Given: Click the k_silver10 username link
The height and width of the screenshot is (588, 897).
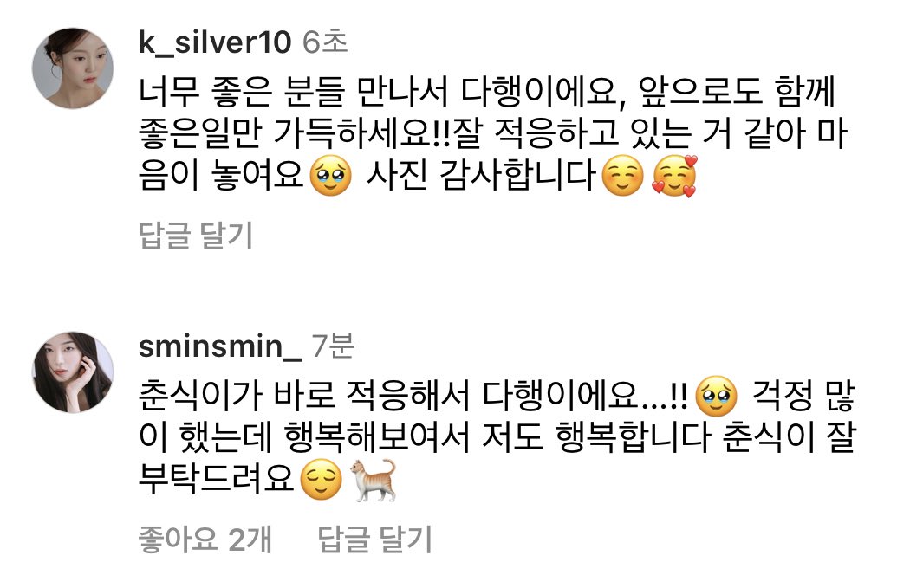Looking at the screenshot, I should pyautogui.click(x=215, y=42).
